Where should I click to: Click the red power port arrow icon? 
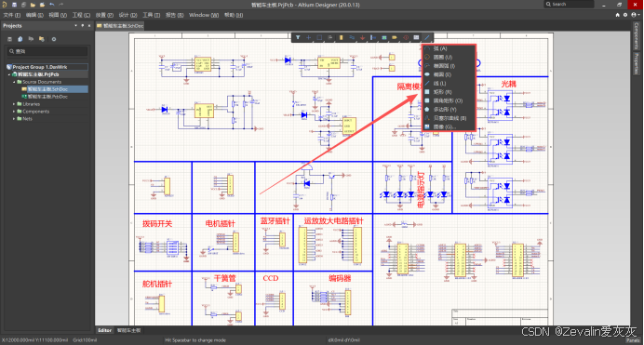pyautogui.click(x=362, y=38)
